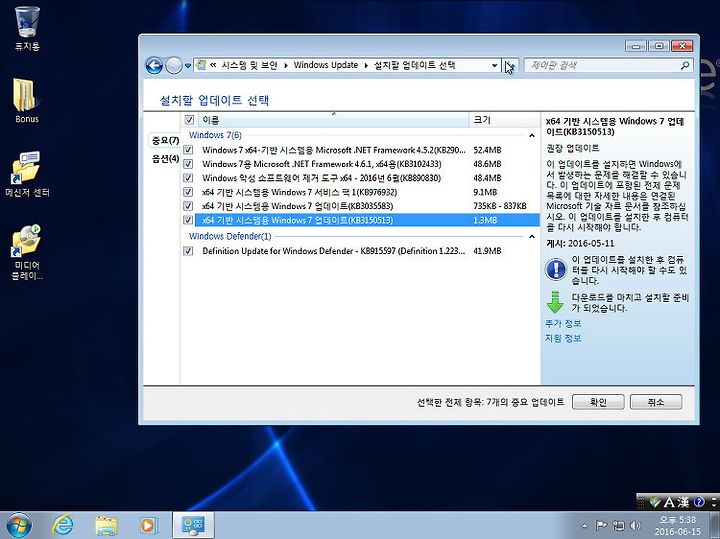Click the Windows Start orb
720x539 pixels.
(19, 525)
